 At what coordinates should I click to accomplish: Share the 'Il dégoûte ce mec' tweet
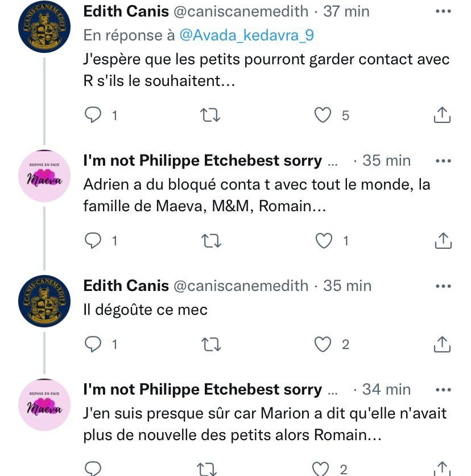pyautogui.click(x=442, y=344)
